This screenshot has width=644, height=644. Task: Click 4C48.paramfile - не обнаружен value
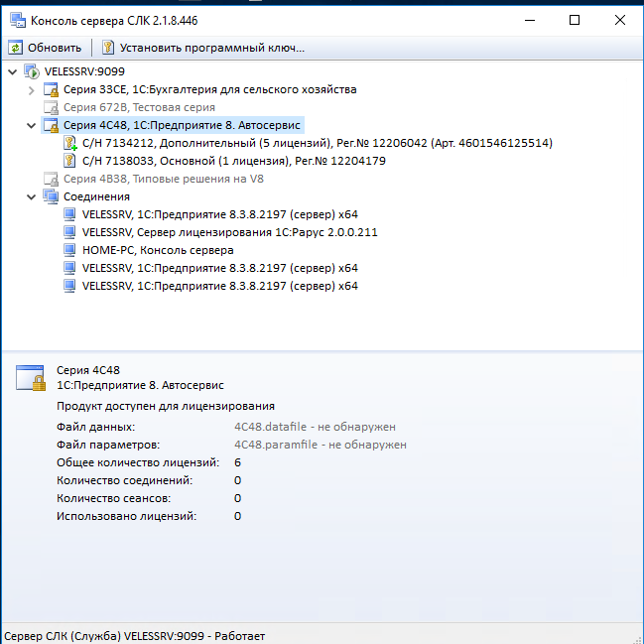point(321,445)
